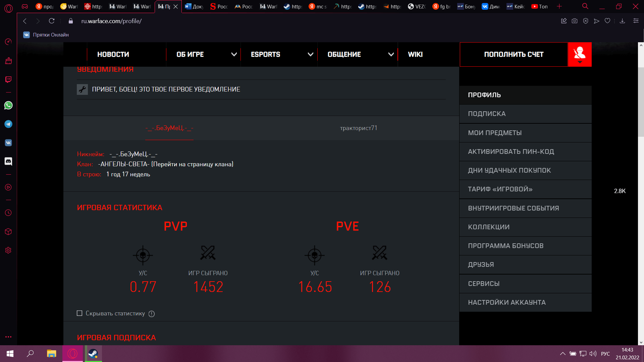The image size is (644, 362).
Task: Reload the Warface profile page
Action: (x=52, y=21)
